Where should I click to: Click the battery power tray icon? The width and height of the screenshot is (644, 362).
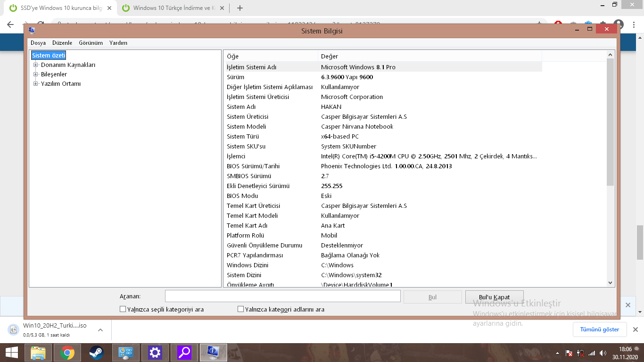[580, 353]
